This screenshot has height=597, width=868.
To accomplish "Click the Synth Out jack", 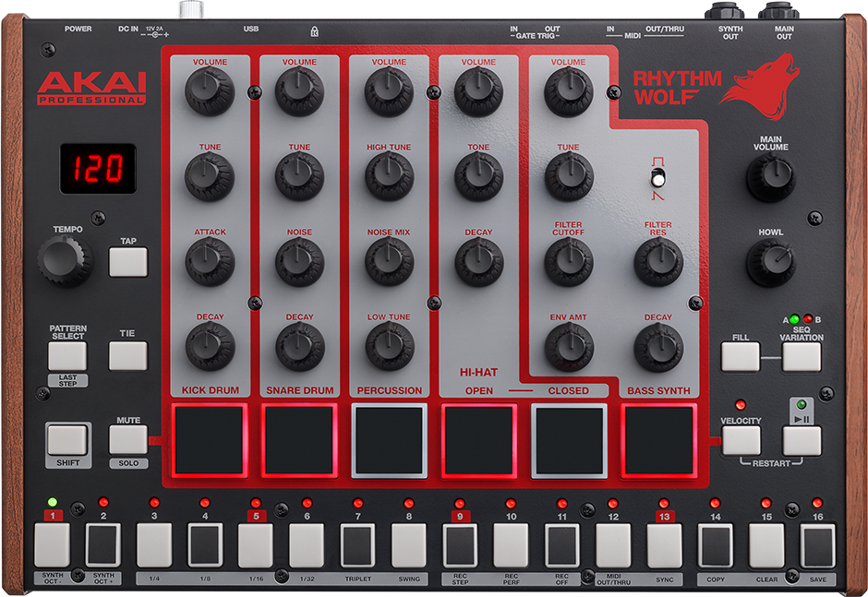I will (x=725, y=11).
